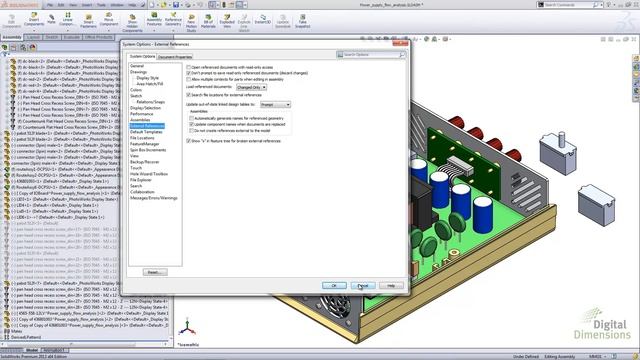Click the Help question mark icon
The height and width of the screenshot is (360, 640).
point(609,5)
